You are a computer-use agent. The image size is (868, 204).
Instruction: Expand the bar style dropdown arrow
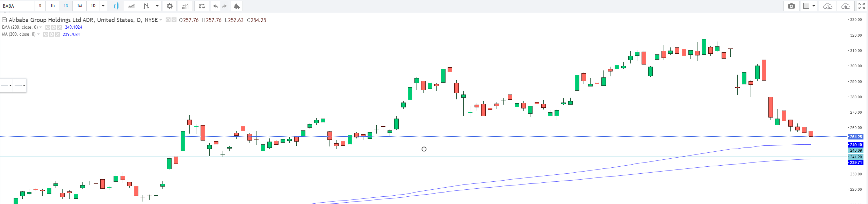(157, 6)
